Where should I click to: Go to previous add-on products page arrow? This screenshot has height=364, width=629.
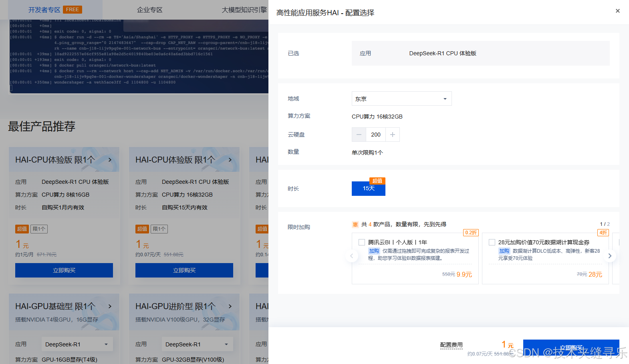point(352,256)
